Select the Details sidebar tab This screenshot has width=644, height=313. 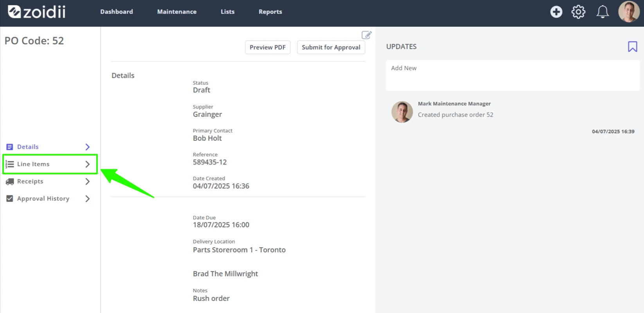tap(49, 147)
